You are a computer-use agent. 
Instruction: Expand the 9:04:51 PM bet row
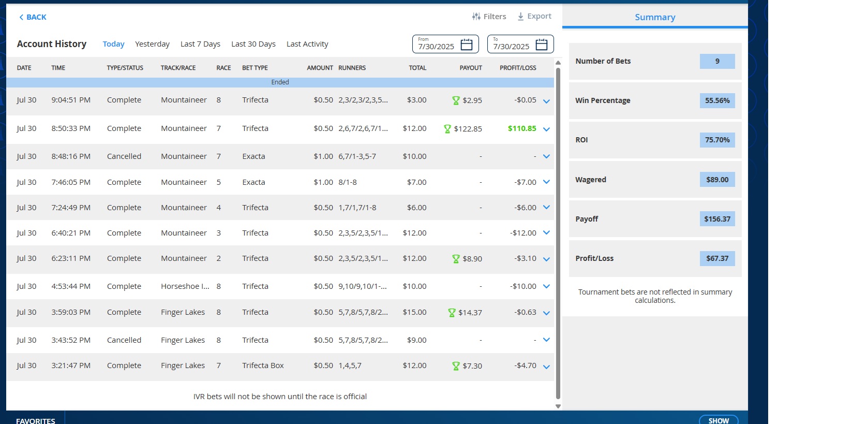click(x=546, y=101)
